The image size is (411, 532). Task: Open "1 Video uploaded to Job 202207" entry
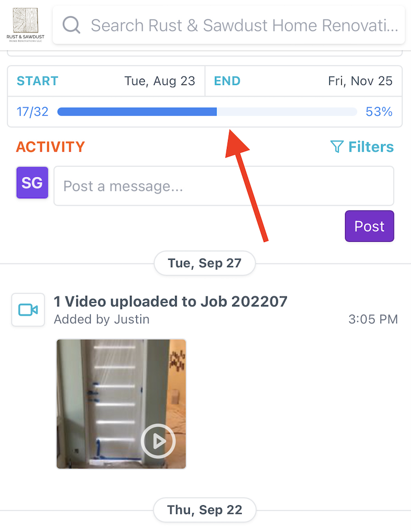[x=170, y=301]
